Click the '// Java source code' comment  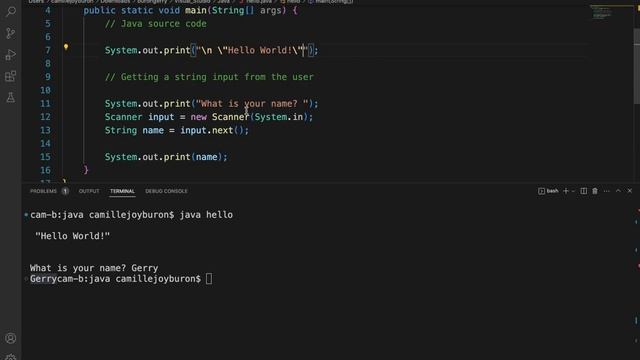[156, 24]
